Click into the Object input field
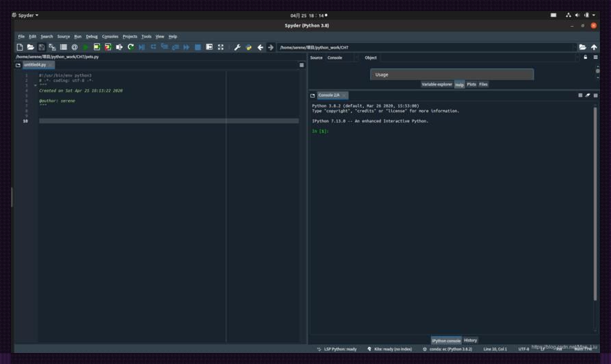 point(479,57)
